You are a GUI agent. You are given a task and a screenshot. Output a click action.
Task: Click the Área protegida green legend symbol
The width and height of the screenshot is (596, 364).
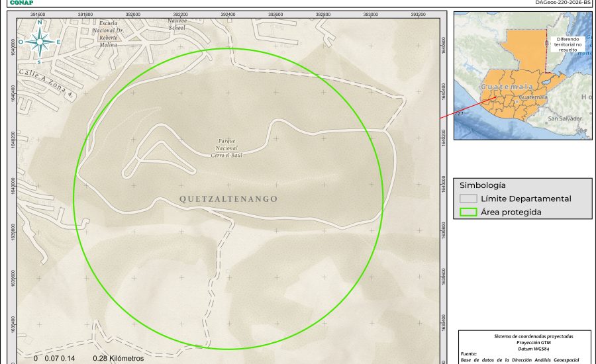click(x=468, y=212)
